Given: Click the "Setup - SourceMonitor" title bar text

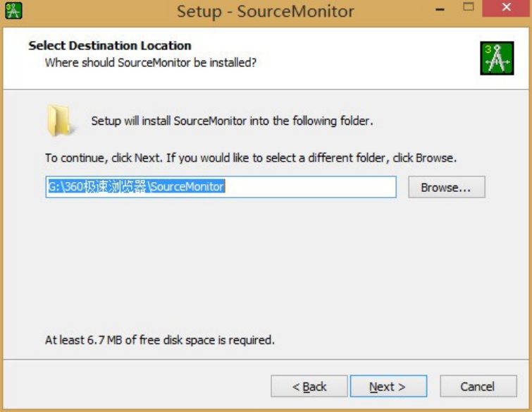Looking at the screenshot, I should tap(266, 11).
